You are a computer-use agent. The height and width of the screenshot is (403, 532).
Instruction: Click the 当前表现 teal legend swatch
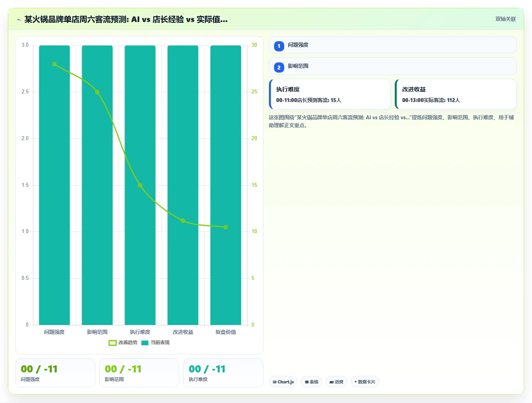(145, 343)
